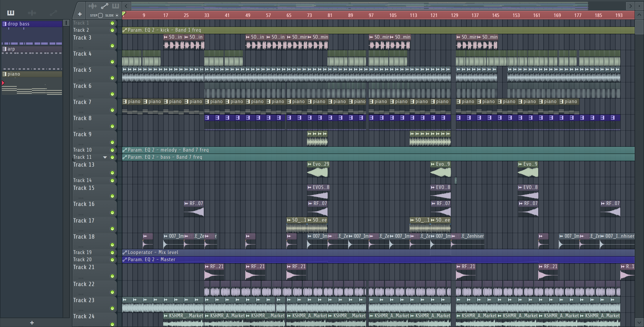Mute Track 5 with its green LED

[112, 78]
